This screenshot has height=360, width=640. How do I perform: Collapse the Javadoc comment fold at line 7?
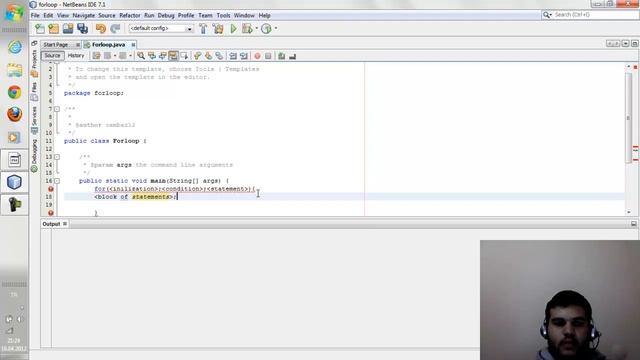point(57,109)
